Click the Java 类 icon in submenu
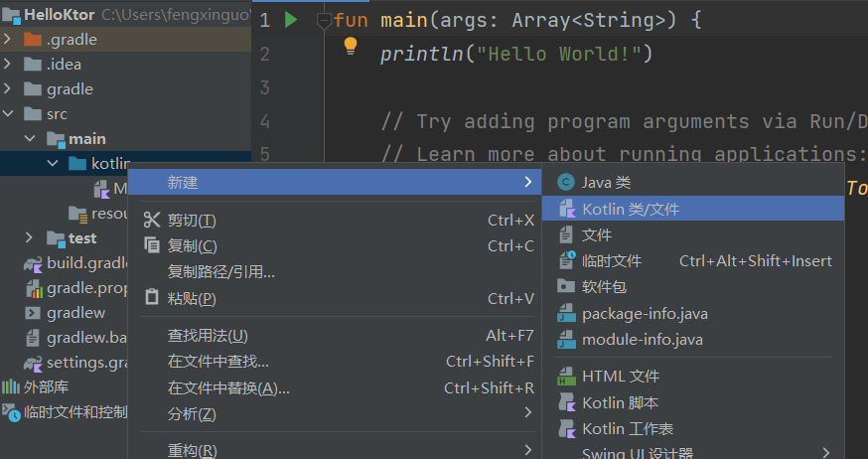The height and width of the screenshot is (459, 868). (566, 183)
